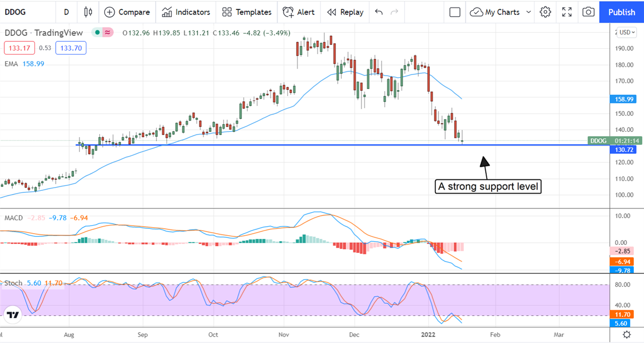The height and width of the screenshot is (343, 644).
Task: Click the 133.70 buy price box
Action: tap(71, 49)
